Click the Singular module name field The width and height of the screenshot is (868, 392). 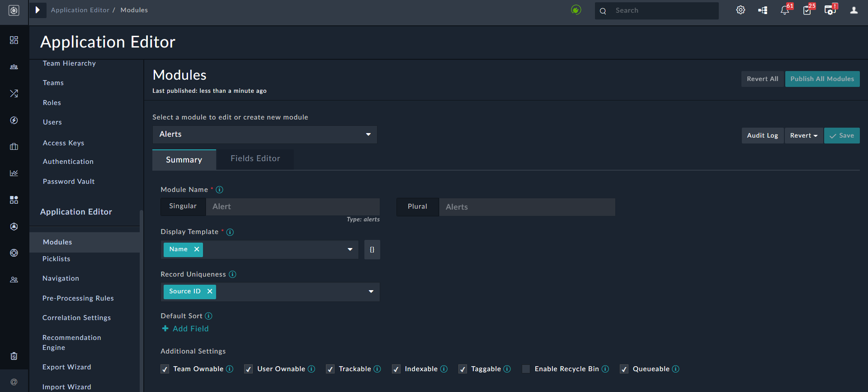[292, 207]
